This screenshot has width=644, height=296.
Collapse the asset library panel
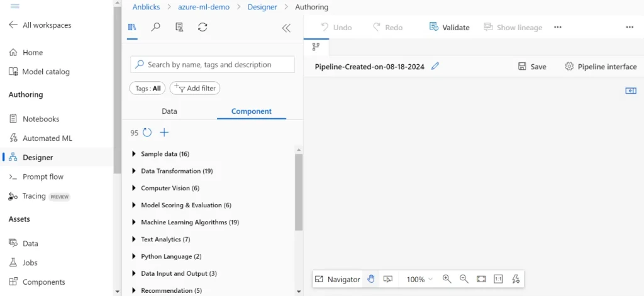click(286, 28)
